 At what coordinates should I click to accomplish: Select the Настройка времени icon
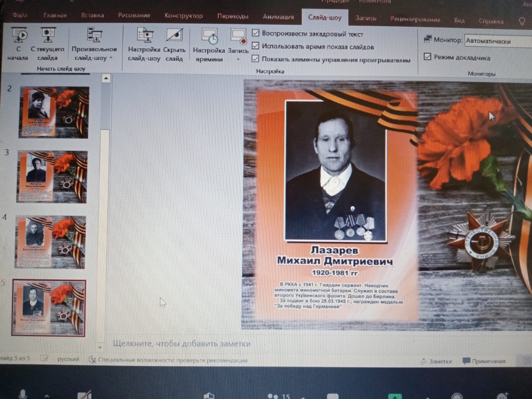pyautogui.click(x=209, y=37)
